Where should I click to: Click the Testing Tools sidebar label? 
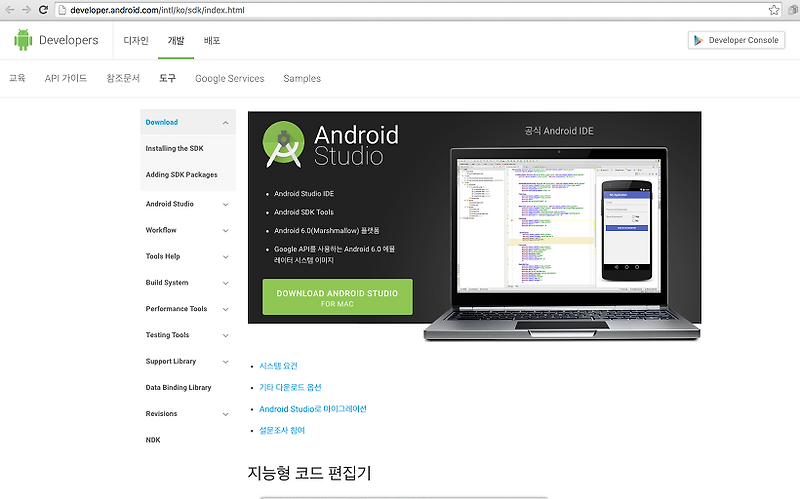click(x=167, y=335)
